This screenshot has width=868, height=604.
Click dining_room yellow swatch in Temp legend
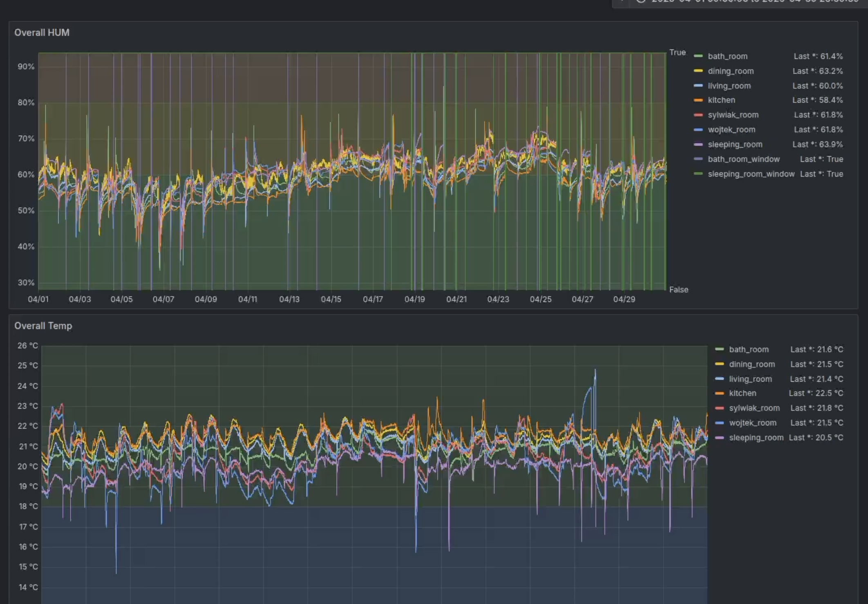(720, 364)
